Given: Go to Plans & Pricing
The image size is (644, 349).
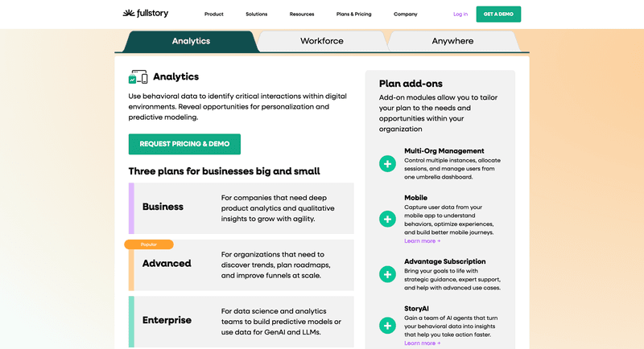Looking at the screenshot, I should coord(354,14).
